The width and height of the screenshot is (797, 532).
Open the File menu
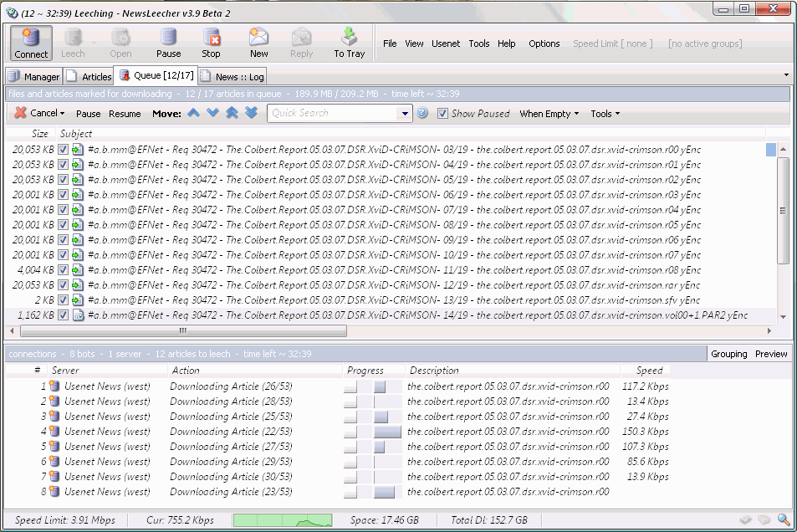[390, 43]
